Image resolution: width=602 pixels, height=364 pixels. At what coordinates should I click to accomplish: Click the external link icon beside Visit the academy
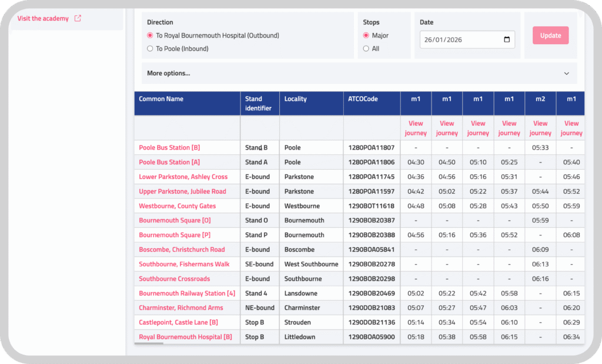pos(78,18)
